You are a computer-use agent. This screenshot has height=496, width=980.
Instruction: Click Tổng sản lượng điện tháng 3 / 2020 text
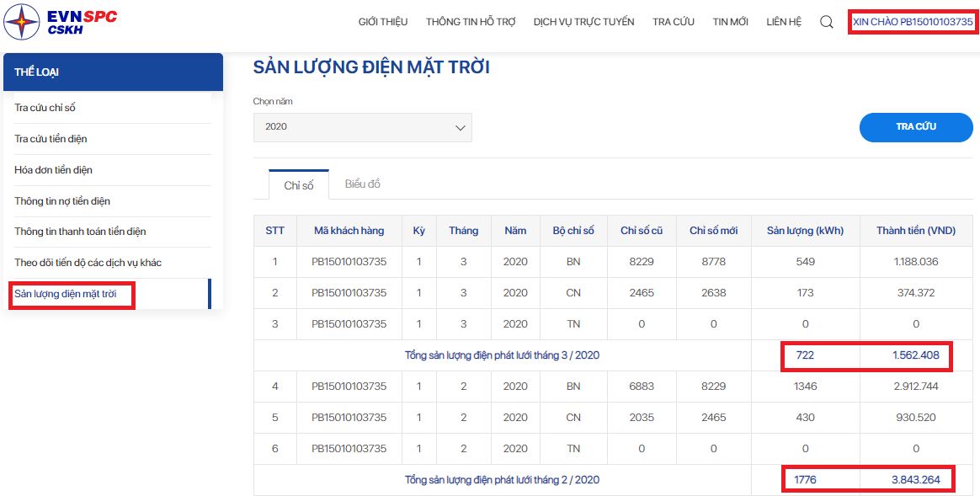tap(503, 355)
